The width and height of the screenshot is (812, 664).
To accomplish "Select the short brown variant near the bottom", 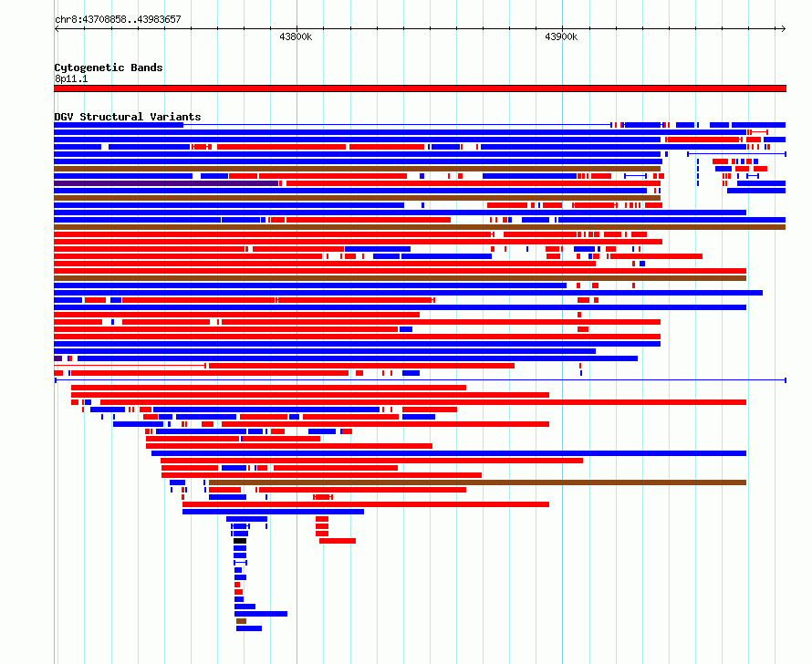I will [242, 621].
